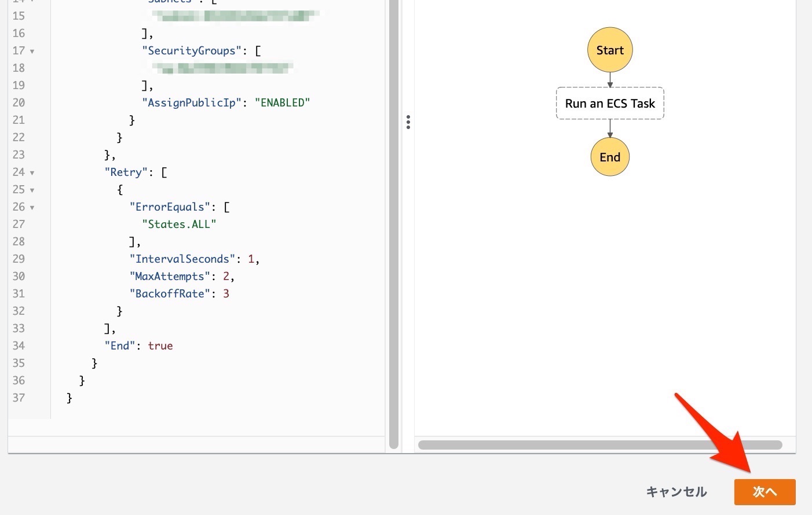Click the MaxAttempts value 2

pyautogui.click(x=226, y=276)
